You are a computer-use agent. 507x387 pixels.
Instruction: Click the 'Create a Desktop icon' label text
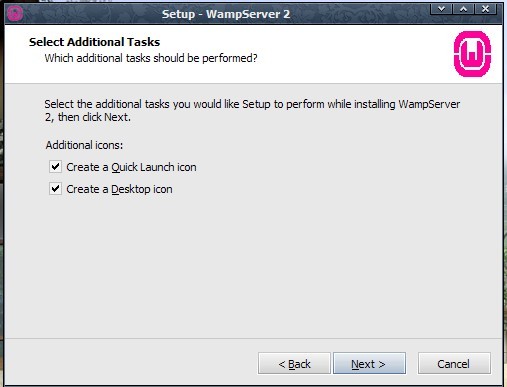(119, 189)
